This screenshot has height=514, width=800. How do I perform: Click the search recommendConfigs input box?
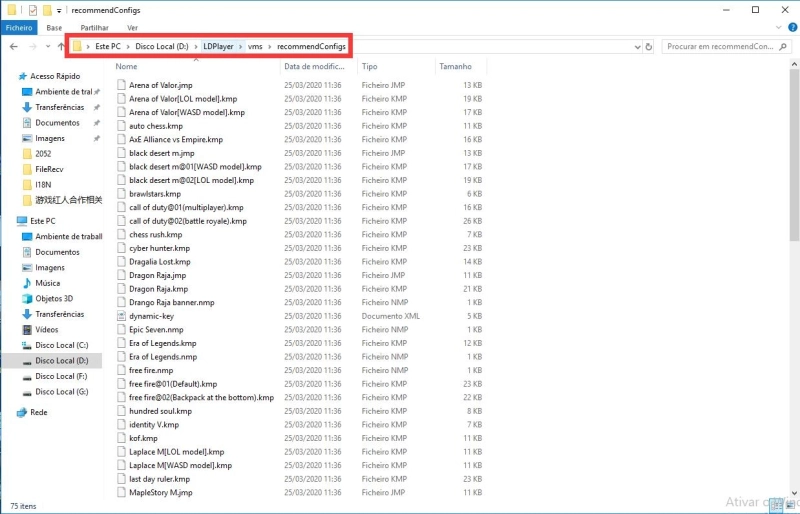[x=722, y=47]
